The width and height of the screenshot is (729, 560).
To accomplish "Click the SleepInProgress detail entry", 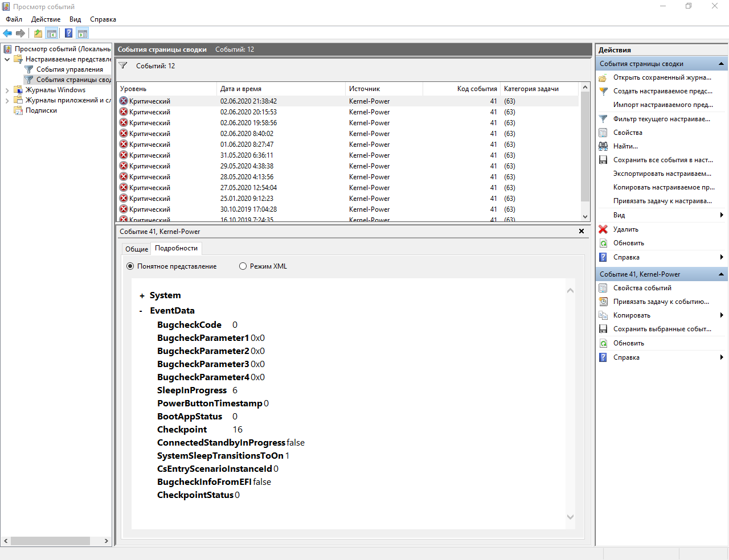I will [197, 390].
